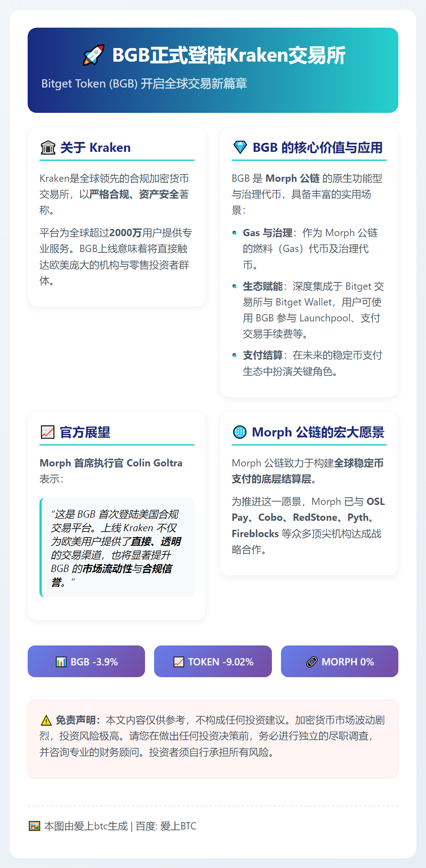Click the bank building icon beside 关于 Kraken
Viewport: 426px width, 868px height.
click(x=48, y=148)
